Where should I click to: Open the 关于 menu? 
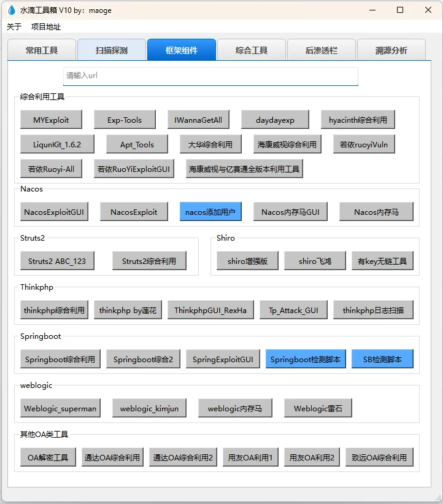pos(14,26)
